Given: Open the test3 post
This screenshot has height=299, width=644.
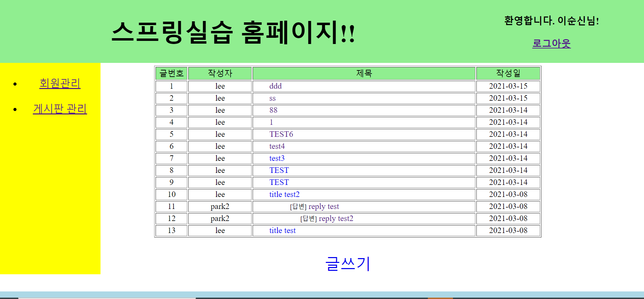Looking at the screenshot, I should (x=277, y=158).
